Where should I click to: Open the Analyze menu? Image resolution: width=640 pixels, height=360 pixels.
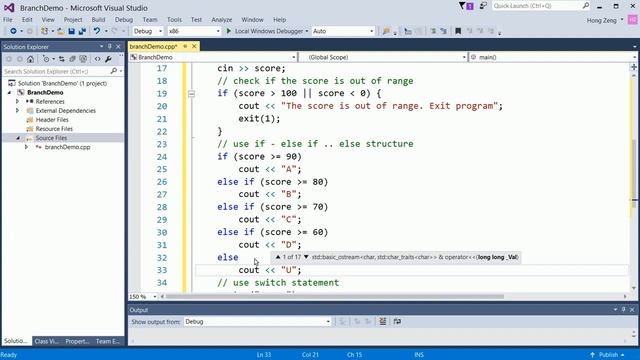click(x=222, y=20)
